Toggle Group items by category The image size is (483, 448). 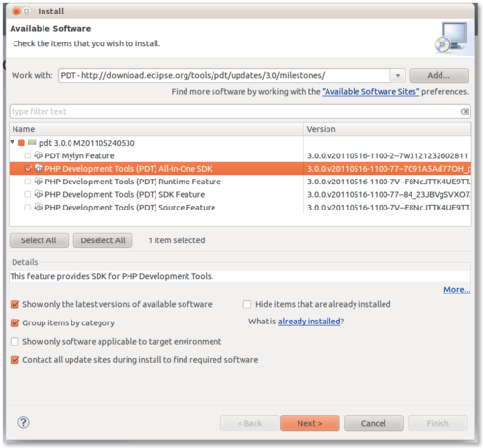coord(14,322)
